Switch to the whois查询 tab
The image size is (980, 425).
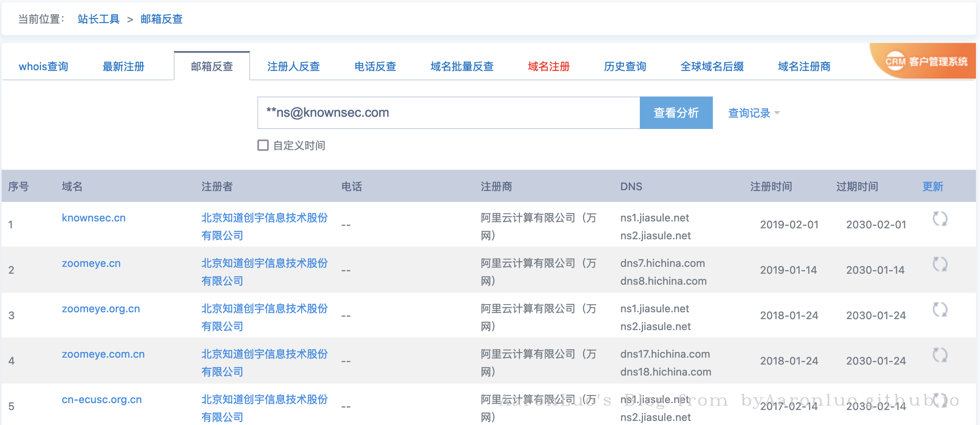(43, 67)
